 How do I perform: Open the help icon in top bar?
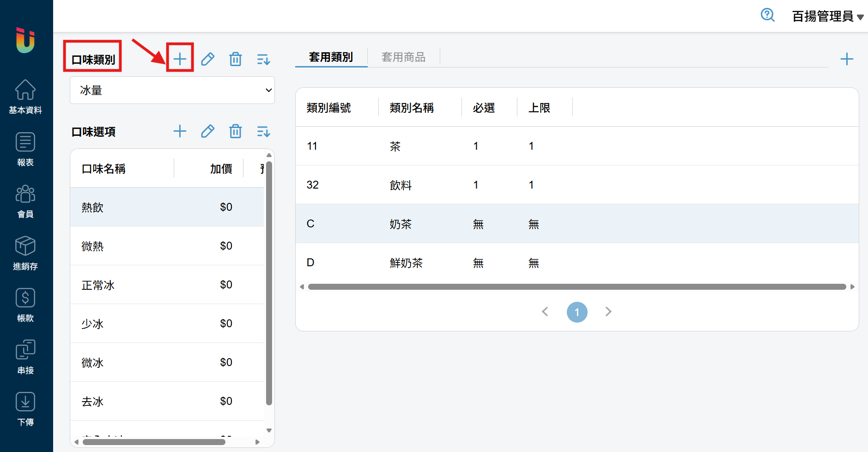(x=767, y=15)
